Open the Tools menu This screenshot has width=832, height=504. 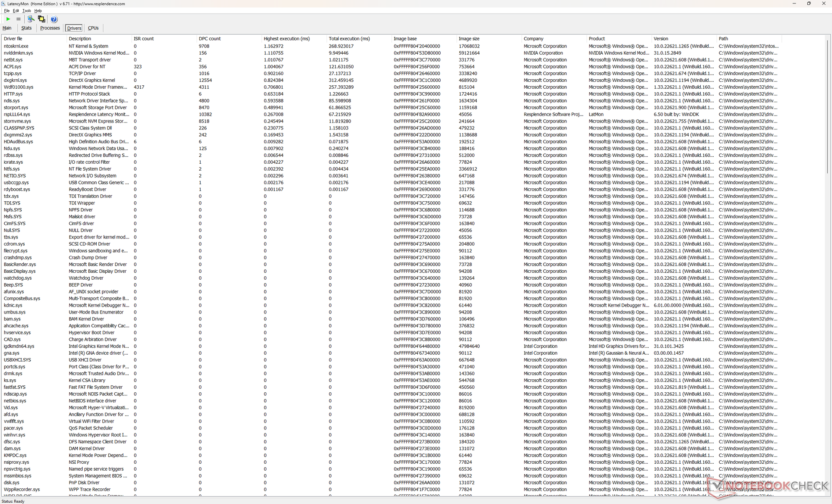coord(26,11)
